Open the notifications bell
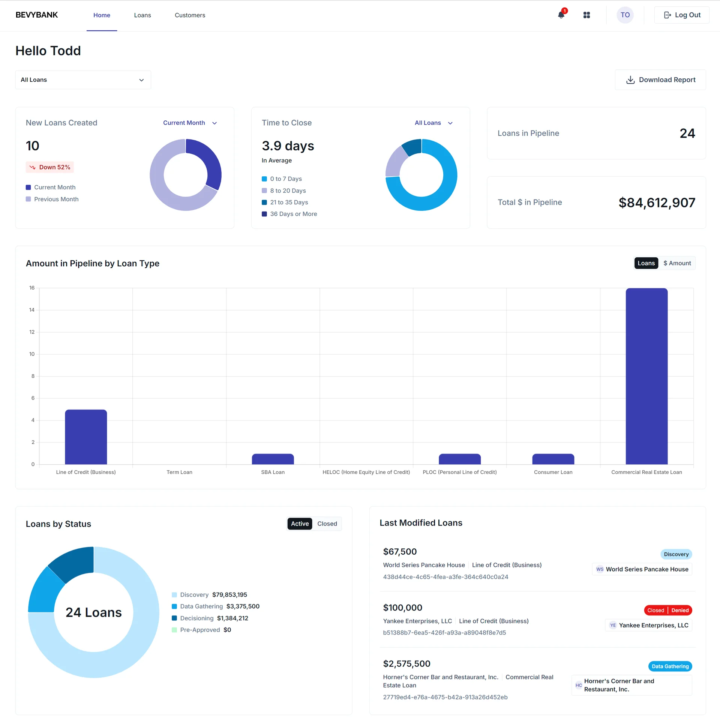720x728 pixels. tap(561, 15)
